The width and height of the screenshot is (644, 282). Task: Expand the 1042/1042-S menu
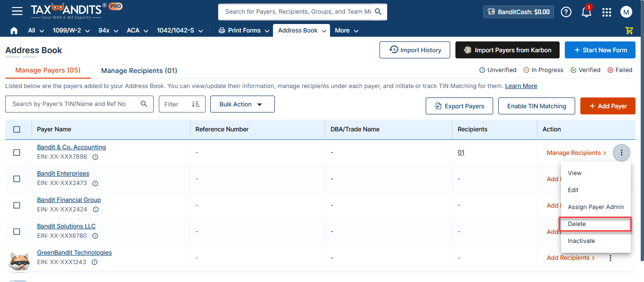[180, 31]
